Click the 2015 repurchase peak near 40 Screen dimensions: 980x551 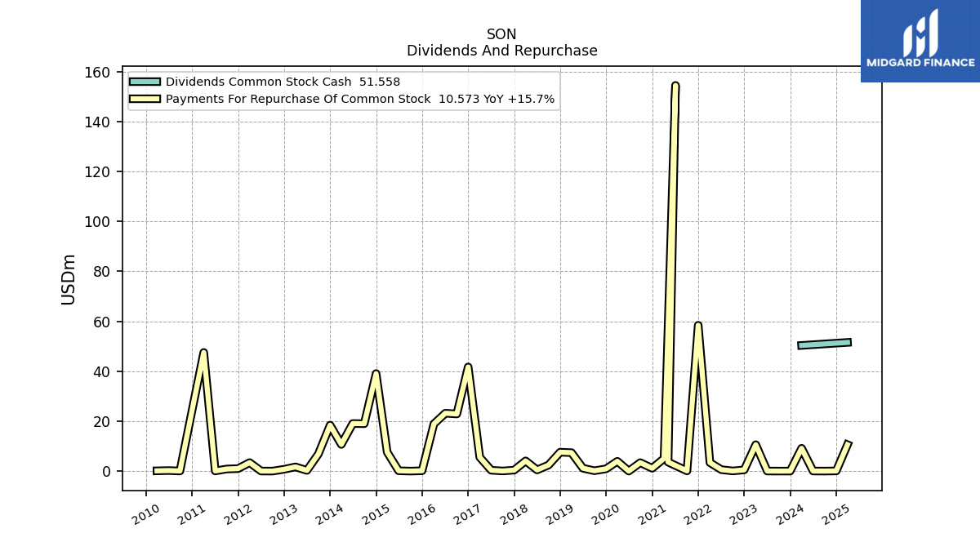tap(376, 373)
